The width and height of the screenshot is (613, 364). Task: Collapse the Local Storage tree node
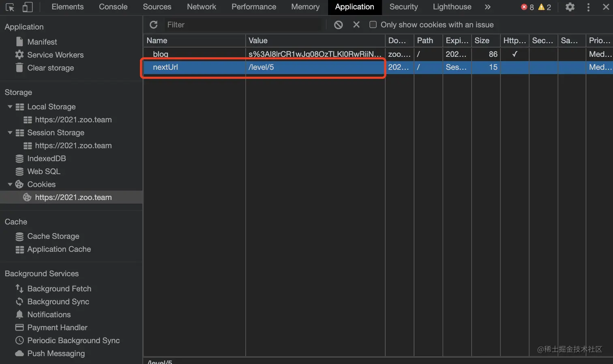(10, 107)
